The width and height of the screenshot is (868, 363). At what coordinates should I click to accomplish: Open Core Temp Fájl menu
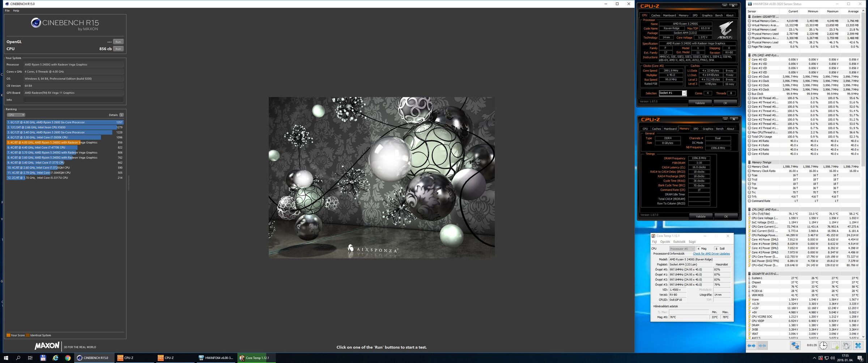[x=654, y=242]
